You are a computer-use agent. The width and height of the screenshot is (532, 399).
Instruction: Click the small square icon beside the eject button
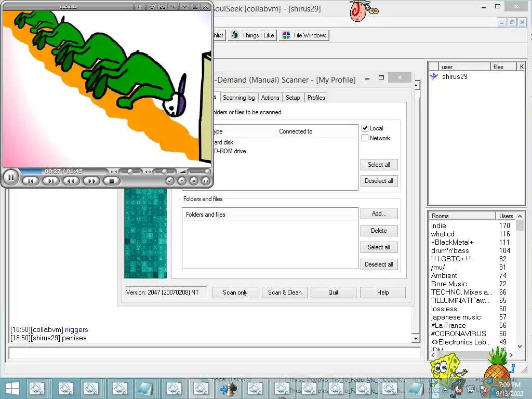pos(194,181)
